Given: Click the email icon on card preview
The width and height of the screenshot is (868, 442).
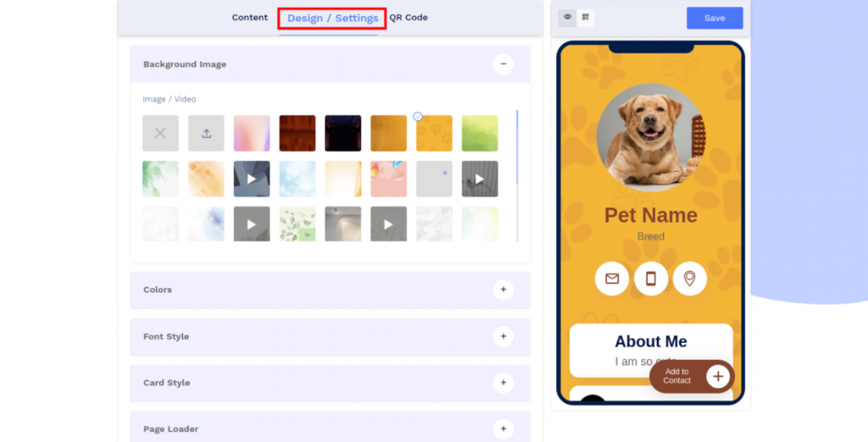Looking at the screenshot, I should tap(612, 279).
